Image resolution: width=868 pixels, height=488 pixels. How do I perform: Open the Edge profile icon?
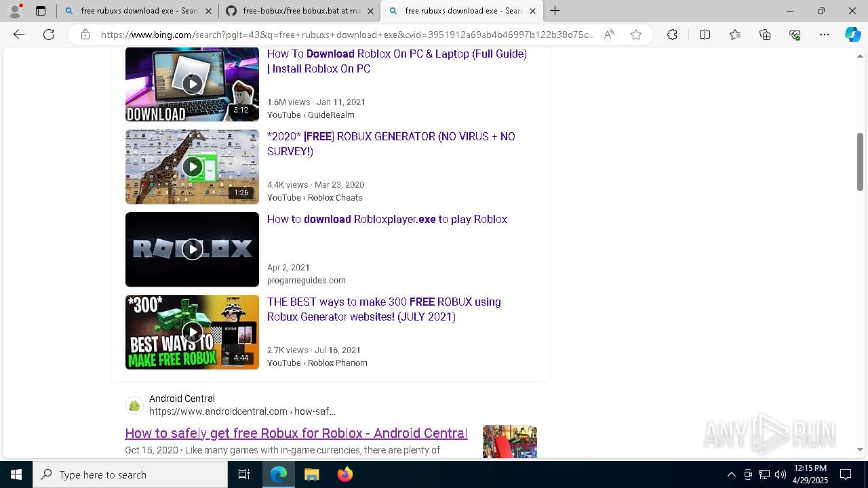tap(15, 11)
